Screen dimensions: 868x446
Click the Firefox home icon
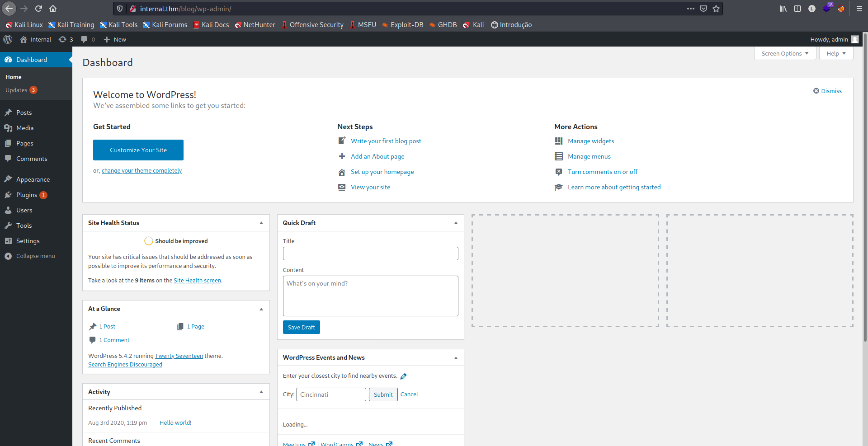pyautogui.click(x=53, y=9)
